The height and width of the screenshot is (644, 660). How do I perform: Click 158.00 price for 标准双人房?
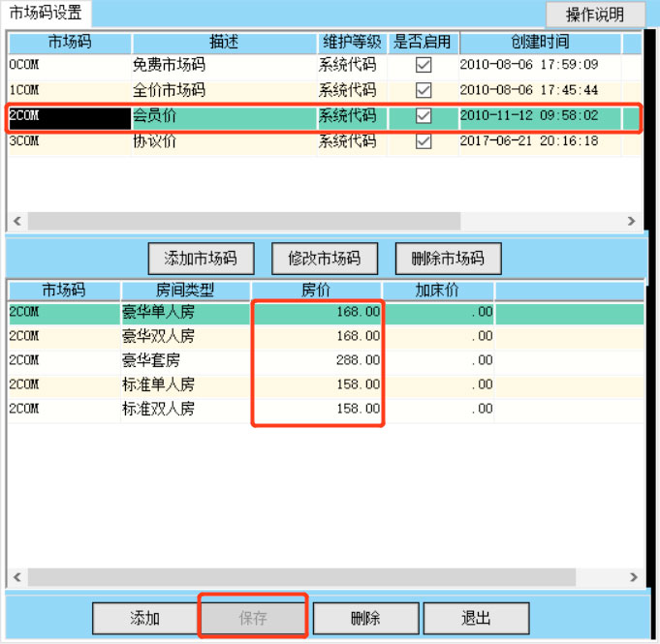pos(359,409)
